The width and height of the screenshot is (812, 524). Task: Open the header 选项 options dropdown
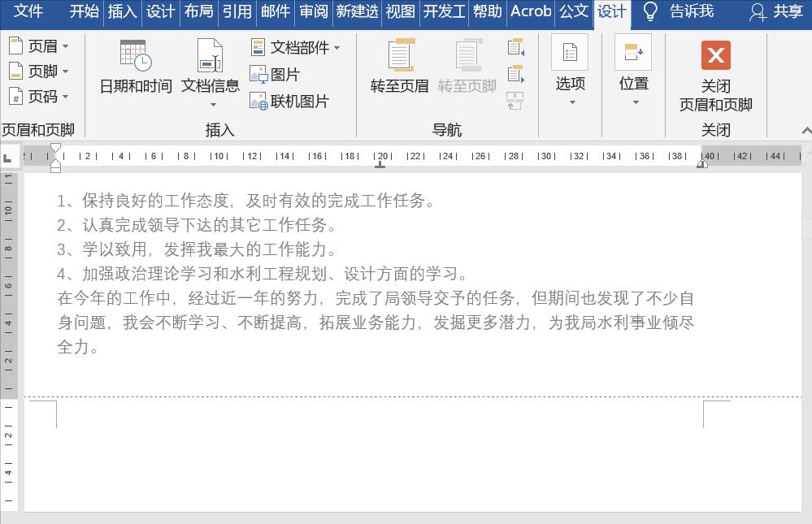[x=570, y=73]
